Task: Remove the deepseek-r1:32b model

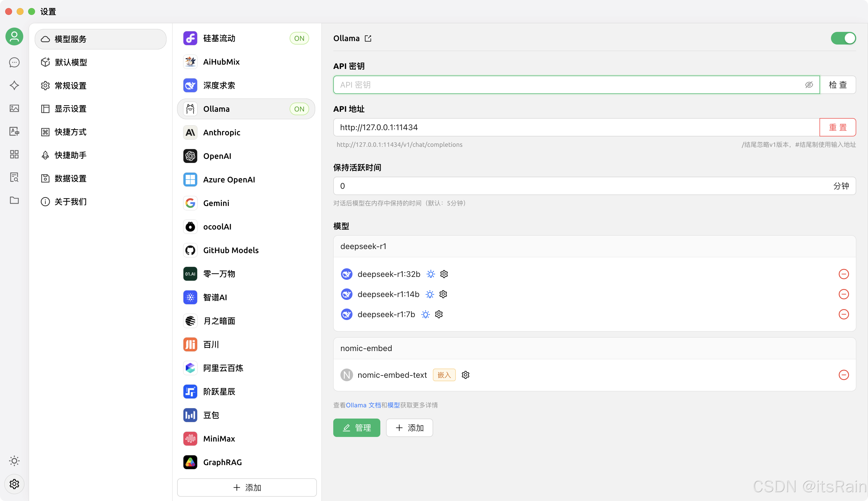Action: click(x=844, y=274)
